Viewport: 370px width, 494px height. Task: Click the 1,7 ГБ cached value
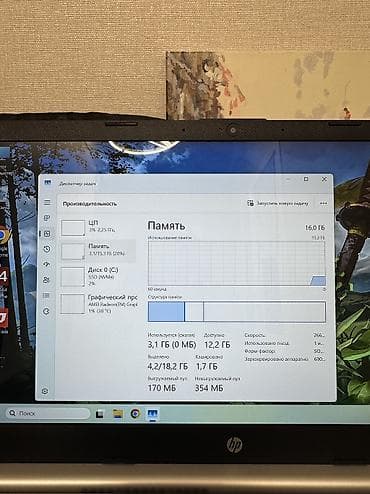click(207, 366)
